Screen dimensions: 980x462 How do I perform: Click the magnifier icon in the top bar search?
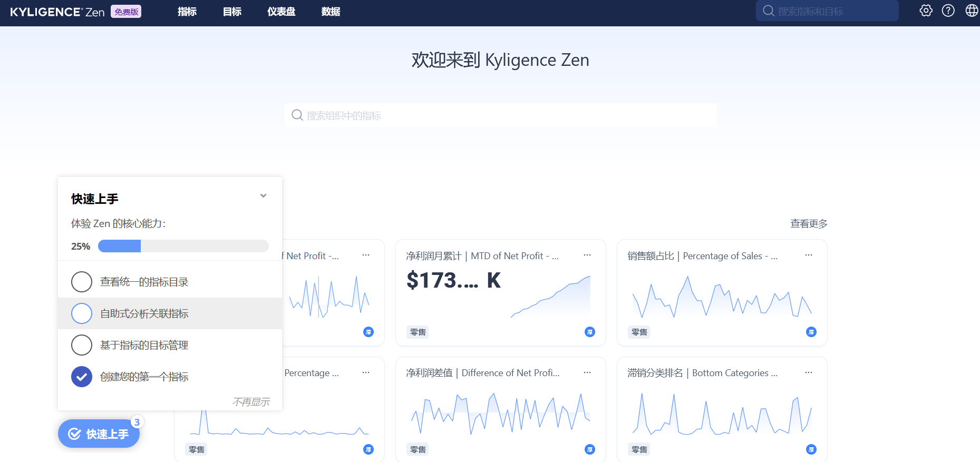[769, 11]
